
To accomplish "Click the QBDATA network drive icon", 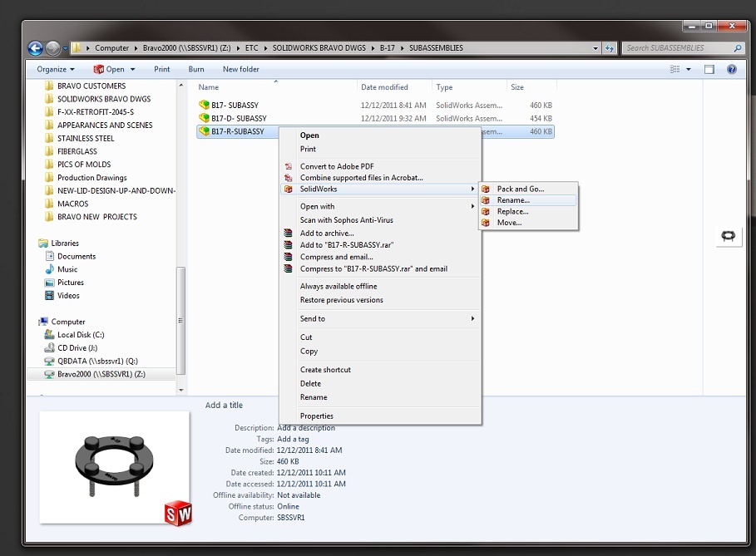I will pyautogui.click(x=49, y=361).
